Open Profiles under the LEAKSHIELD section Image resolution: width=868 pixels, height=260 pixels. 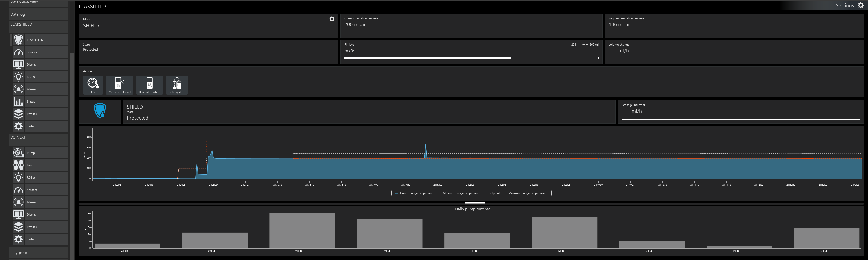click(x=40, y=114)
